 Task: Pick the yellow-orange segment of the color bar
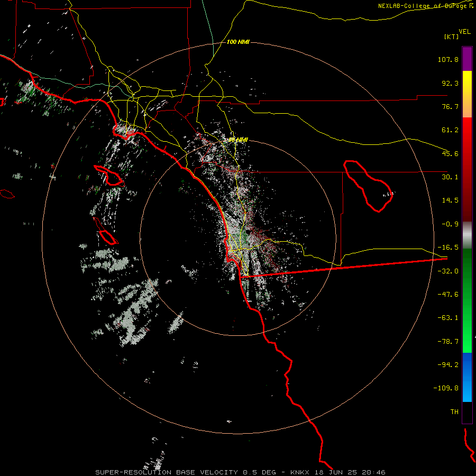[467, 94]
